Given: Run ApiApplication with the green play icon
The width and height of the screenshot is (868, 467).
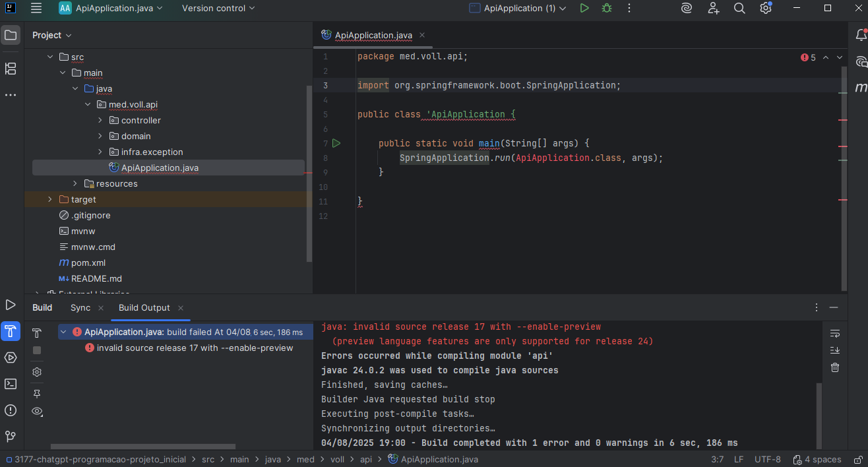Looking at the screenshot, I should click(x=584, y=9).
